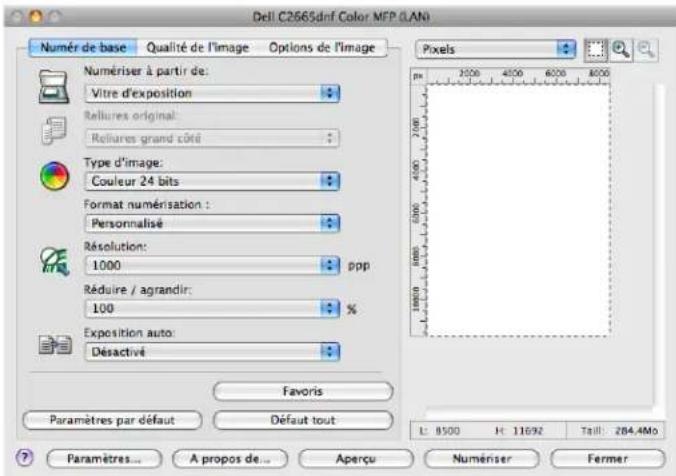Click the white scan preview area

pyautogui.click(x=519, y=210)
